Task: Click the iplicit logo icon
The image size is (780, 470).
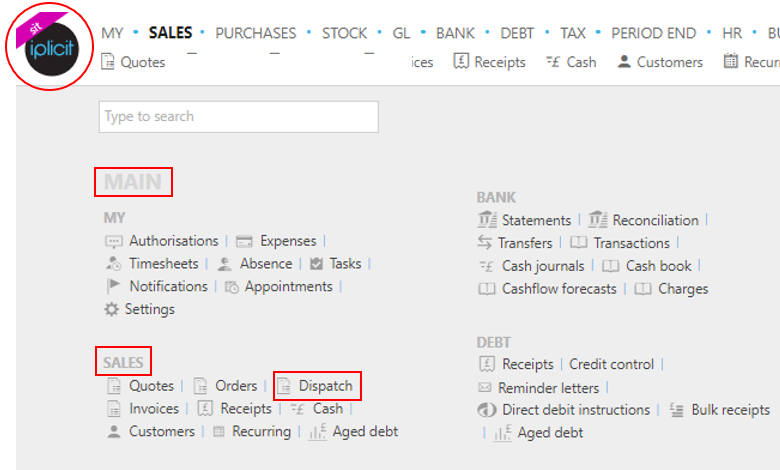Action: tap(49, 46)
